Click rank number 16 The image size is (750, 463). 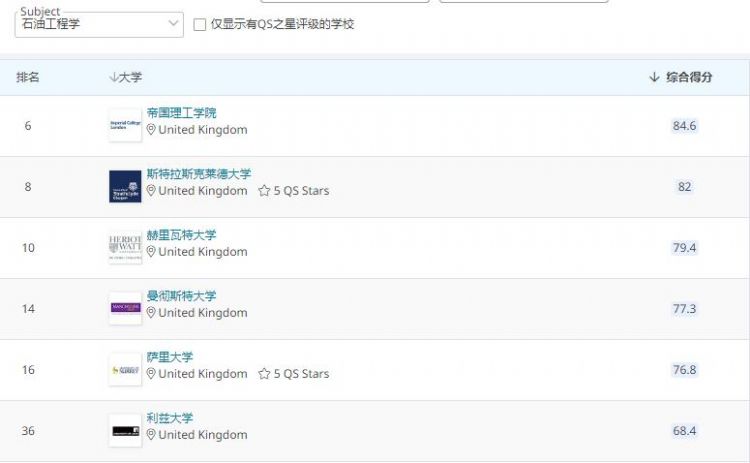pyautogui.click(x=28, y=370)
